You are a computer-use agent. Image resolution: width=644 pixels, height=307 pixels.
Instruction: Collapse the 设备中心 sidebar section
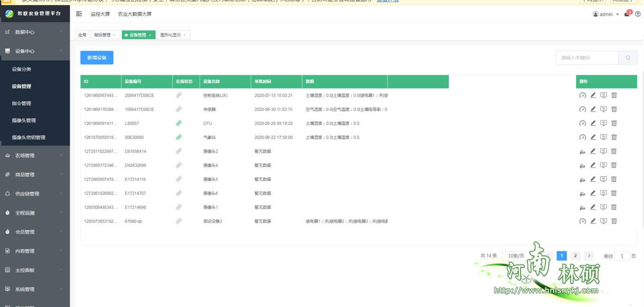pyautogui.click(x=35, y=51)
